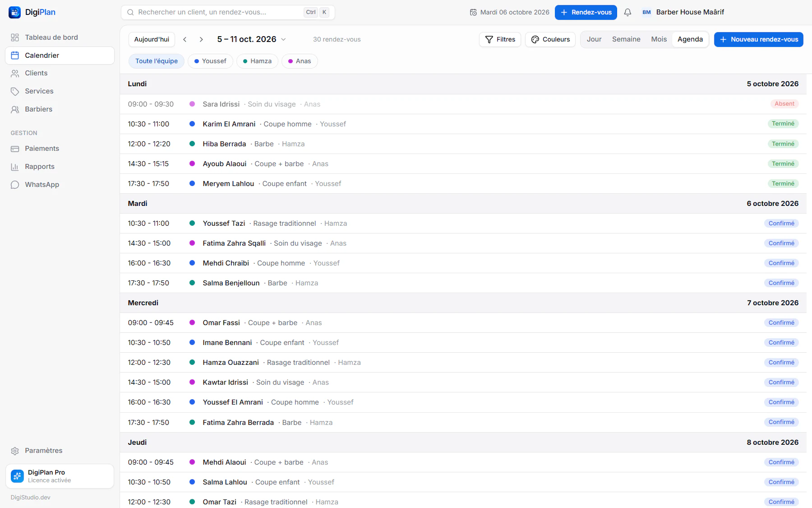The width and height of the screenshot is (812, 508).
Task: Go to previous week arrow
Action: tap(185, 39)
